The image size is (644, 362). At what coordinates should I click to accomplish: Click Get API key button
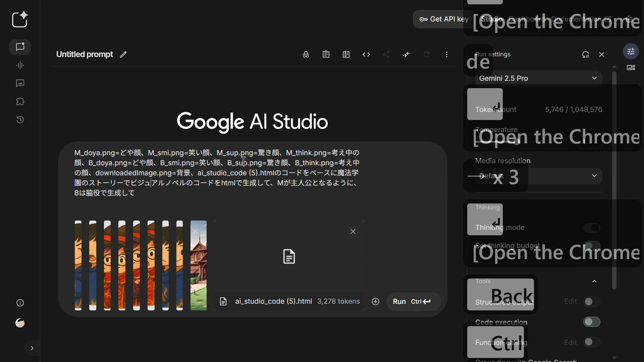(443, 19)
